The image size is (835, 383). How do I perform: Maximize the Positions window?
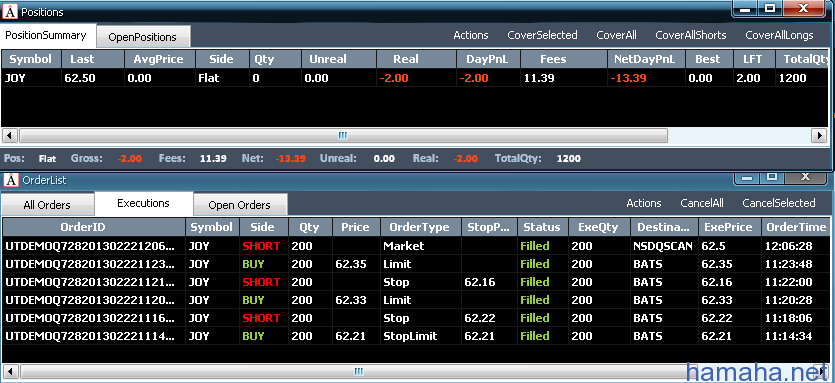click(x=769, y=9)
